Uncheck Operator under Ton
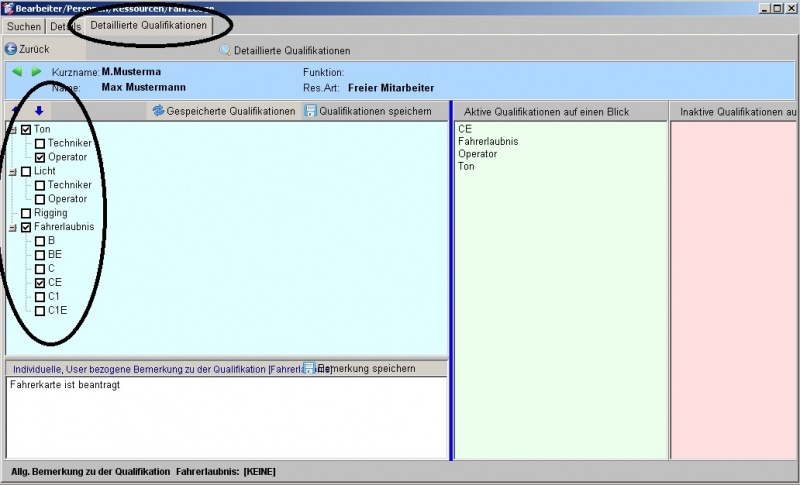Image resolution: width=800 pixels, height=485 pixels. pos(40,158)
